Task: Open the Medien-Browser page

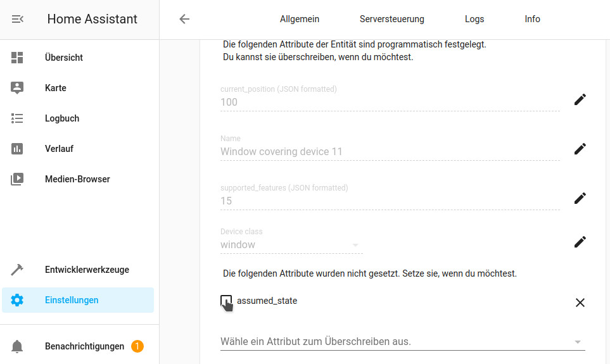Action: point(77,179)
